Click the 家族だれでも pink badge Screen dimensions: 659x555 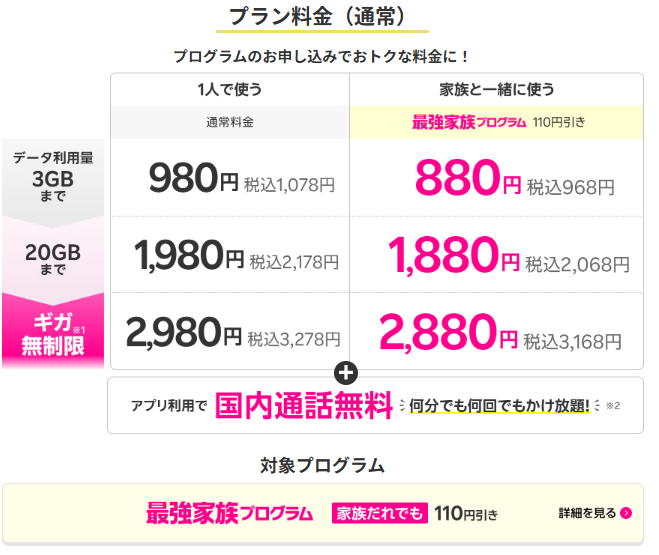pos(380,513)
